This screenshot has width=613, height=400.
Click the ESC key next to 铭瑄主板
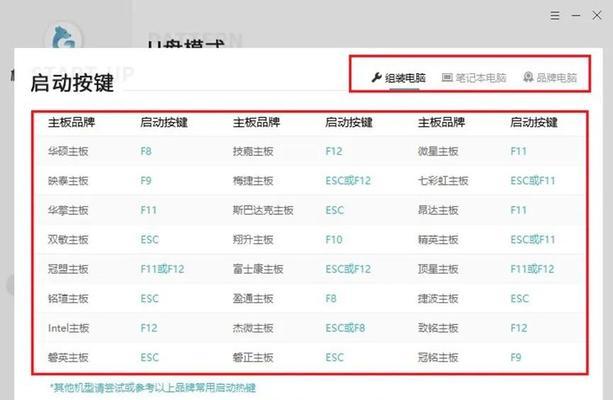[x=150, y=299]
